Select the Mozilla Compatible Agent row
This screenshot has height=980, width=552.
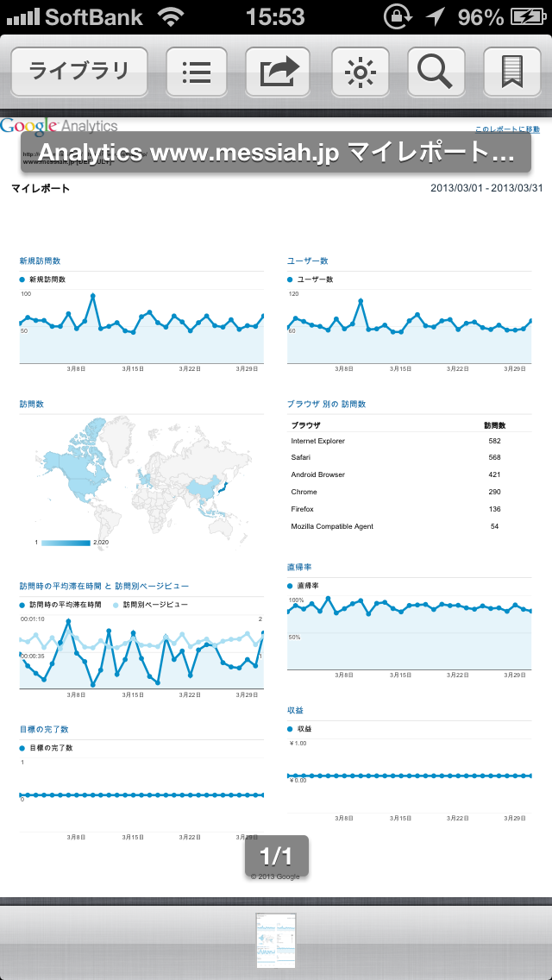pos(410,526)
